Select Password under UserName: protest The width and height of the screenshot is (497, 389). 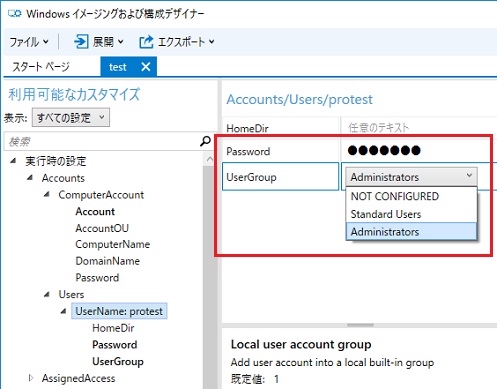coord(115,345)
